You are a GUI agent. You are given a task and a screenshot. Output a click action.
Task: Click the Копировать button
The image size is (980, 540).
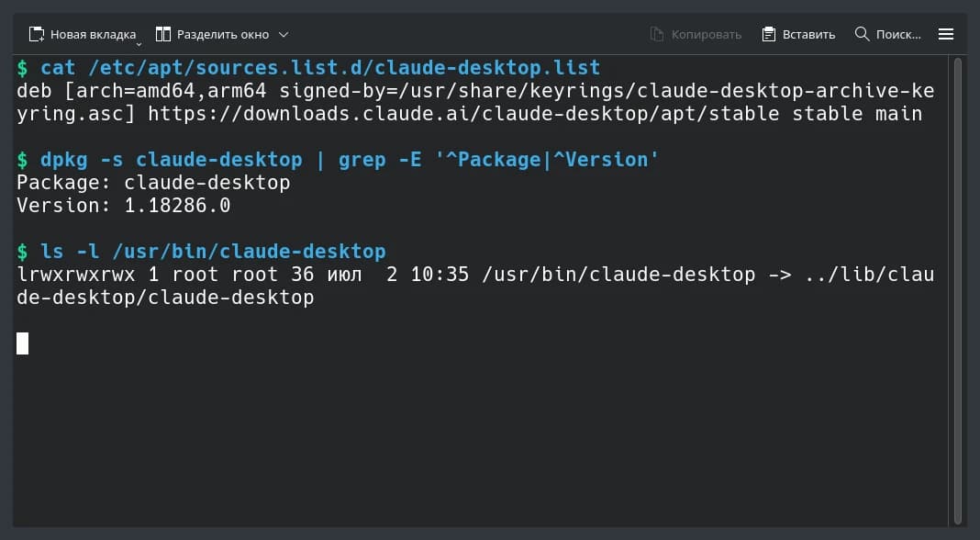point(696,34)
